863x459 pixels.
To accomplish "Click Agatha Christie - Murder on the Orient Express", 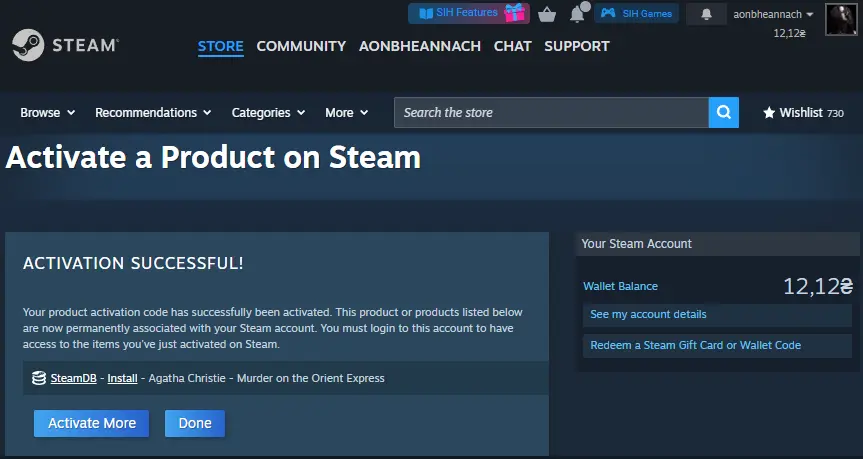I will [266, 378].
